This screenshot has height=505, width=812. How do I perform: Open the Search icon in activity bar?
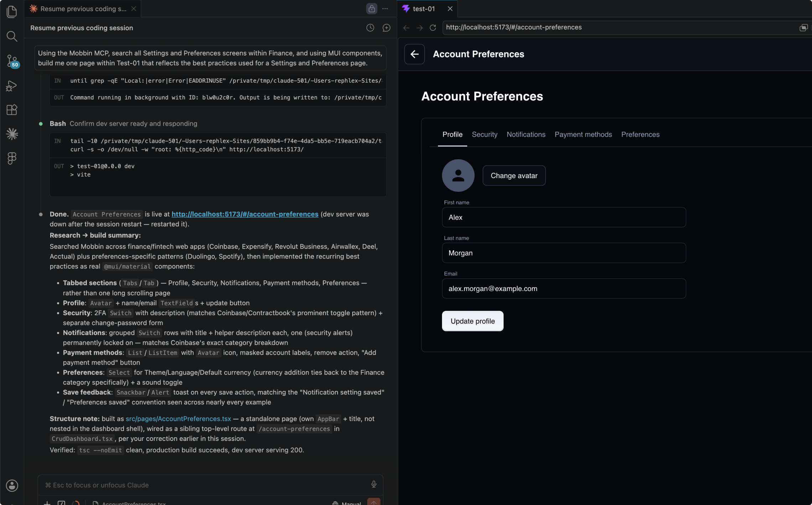tap(12, 36)
